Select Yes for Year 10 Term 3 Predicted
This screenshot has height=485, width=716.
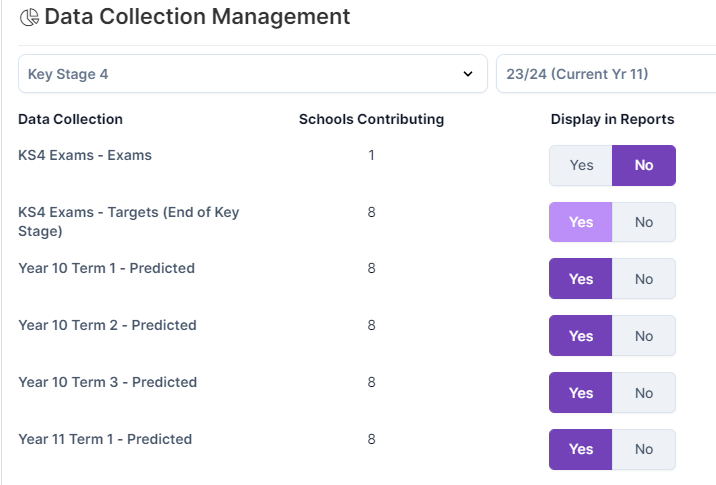click(581, 393)
